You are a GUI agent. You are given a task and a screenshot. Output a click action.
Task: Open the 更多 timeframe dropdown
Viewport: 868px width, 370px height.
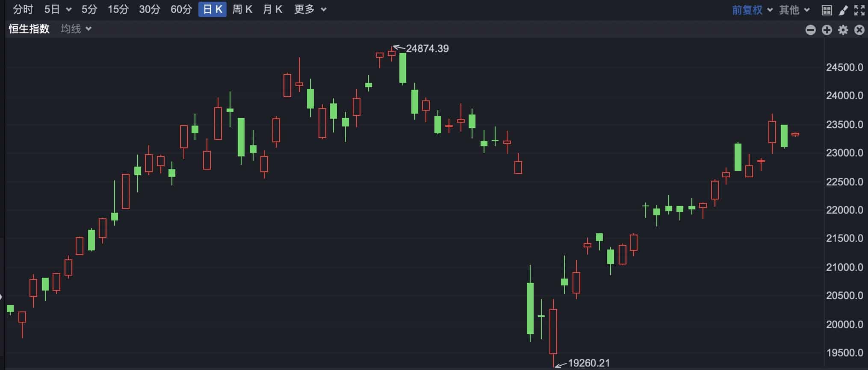pyautogui.click(x=310, y=9)
